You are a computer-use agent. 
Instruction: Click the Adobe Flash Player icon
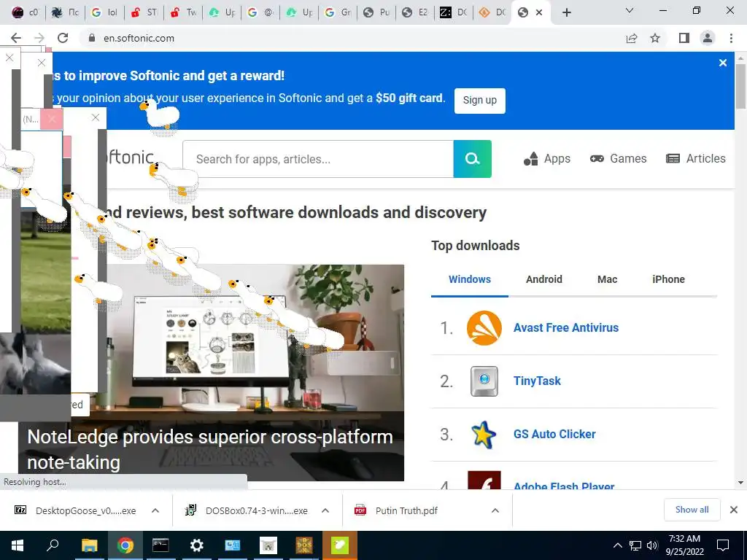(484, 481)
